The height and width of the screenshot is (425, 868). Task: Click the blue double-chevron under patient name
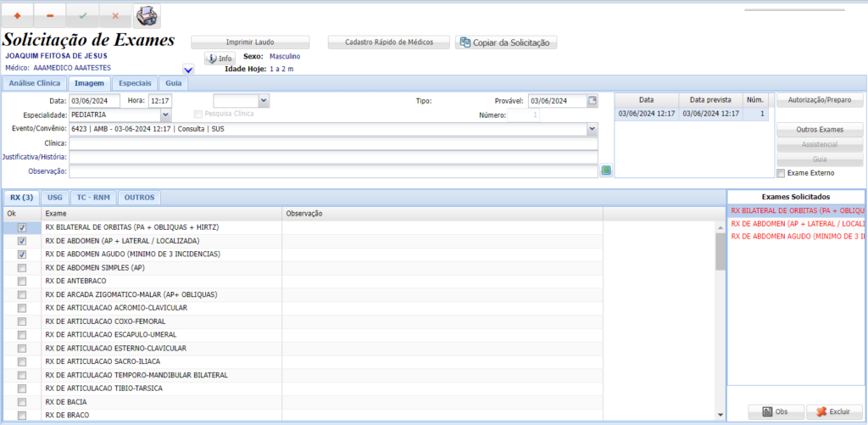point(188,70)
